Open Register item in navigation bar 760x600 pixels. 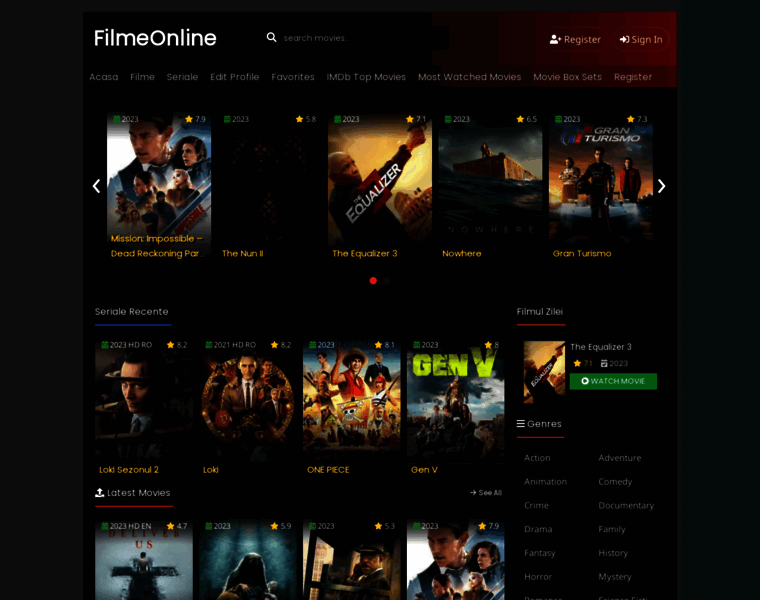click(633, 77)
